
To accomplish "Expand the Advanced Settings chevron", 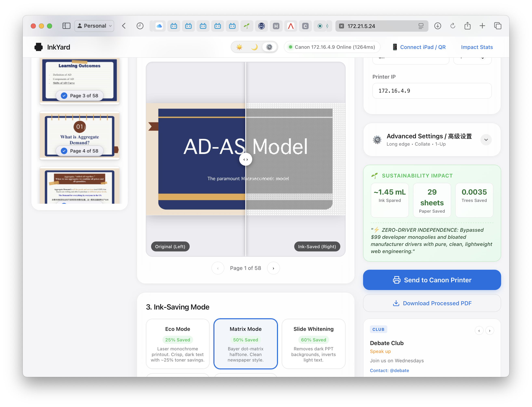I will pos(486,140).
